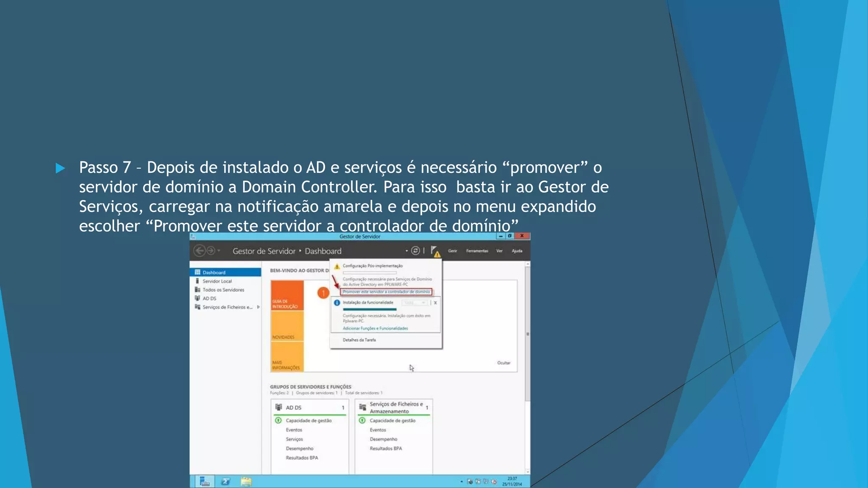Dismiss the Instalação da funcionalidade notification with X
The width and height of the screenshot is (868, 488).
435,302
